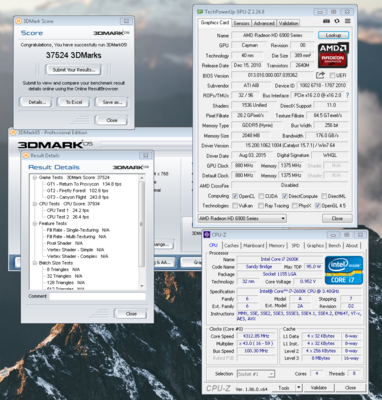Screen dimensions: 382x400
Task: Click the GPU-Z title bar icon
Action: 200,12
